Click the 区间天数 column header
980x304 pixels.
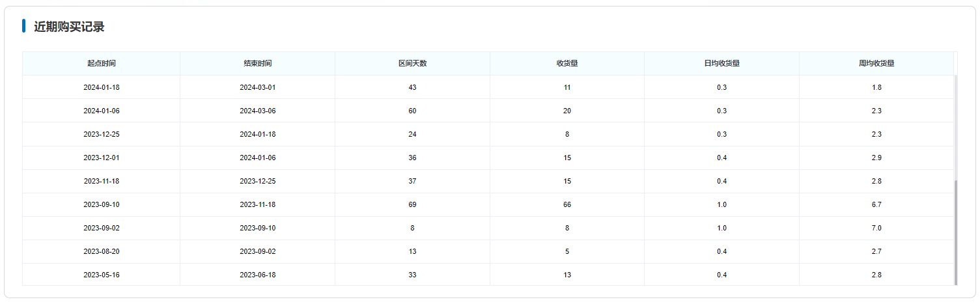(x=413, y=64)
